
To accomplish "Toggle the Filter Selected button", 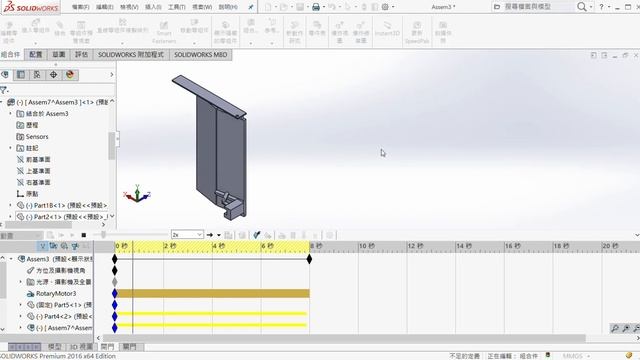I will click(x=75, y=246).
